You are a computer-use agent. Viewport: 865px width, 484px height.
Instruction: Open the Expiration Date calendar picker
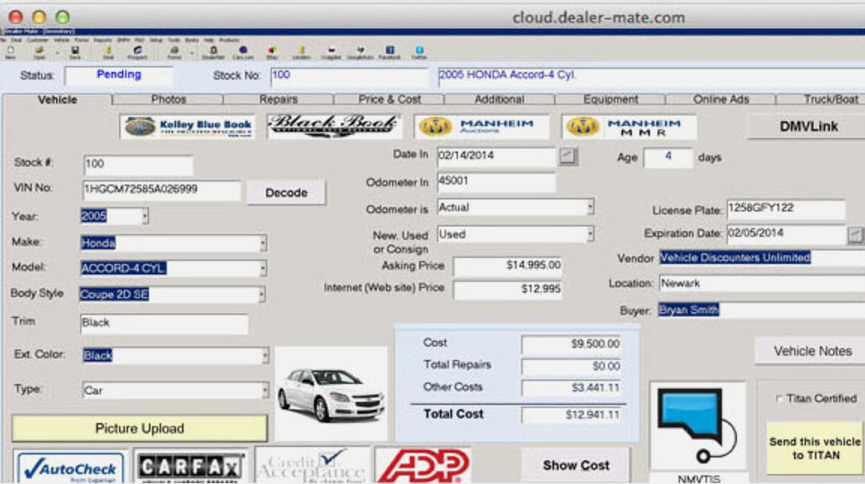click(x=855, y=235)
